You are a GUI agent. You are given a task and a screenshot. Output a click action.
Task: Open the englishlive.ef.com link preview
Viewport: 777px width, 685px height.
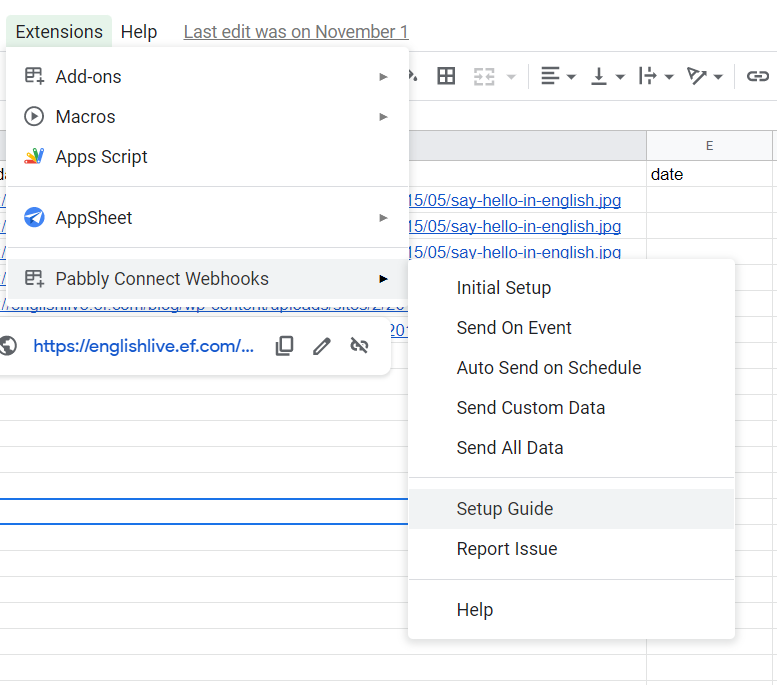coord(144,346)
